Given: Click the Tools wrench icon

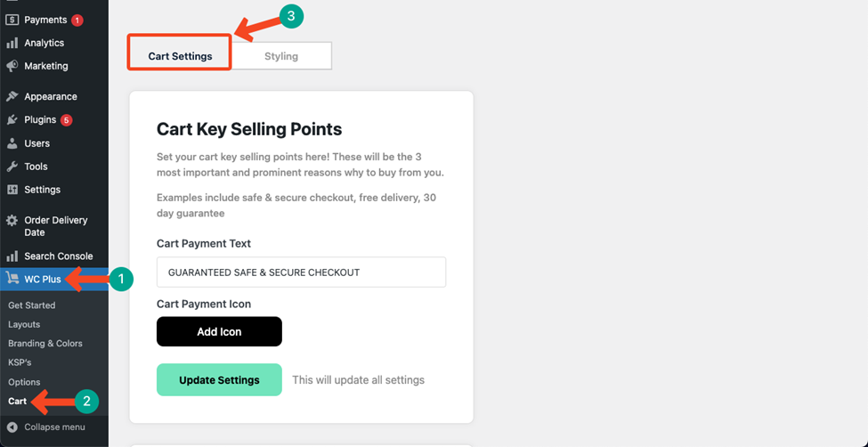Looking at the screenshot, I should click(x=12, y=167).
